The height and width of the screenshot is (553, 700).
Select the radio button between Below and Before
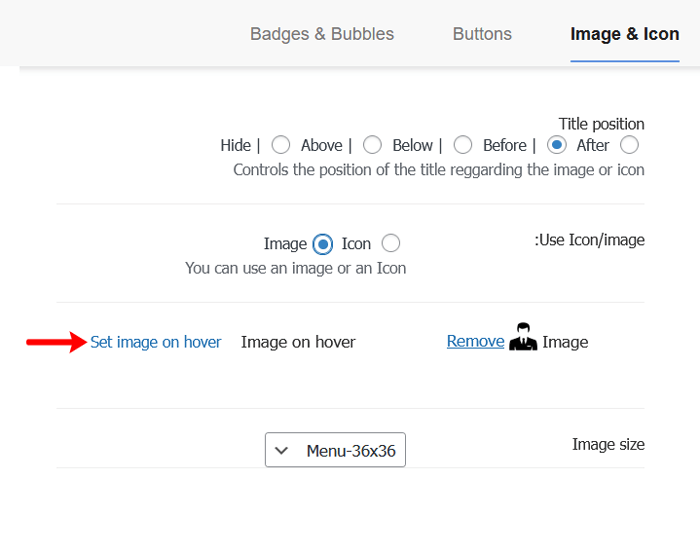pos(463,145)
